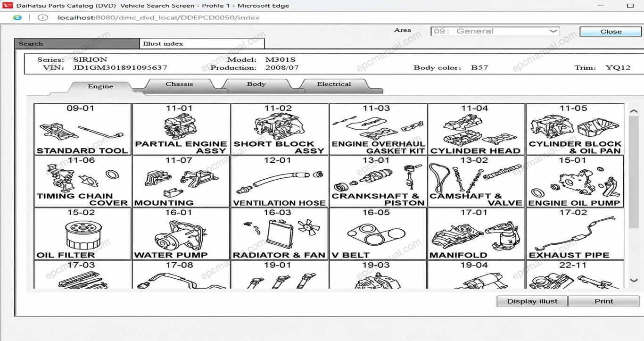644x341 pixels.
Task: Open 11-06 Timing Chain Cover illustration
Action: click(83, 182)
